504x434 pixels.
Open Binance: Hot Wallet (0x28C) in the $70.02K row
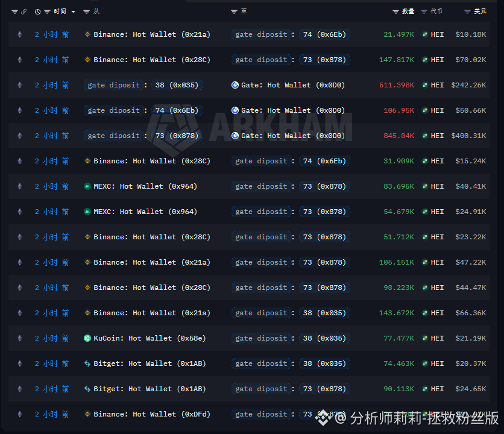152,60
